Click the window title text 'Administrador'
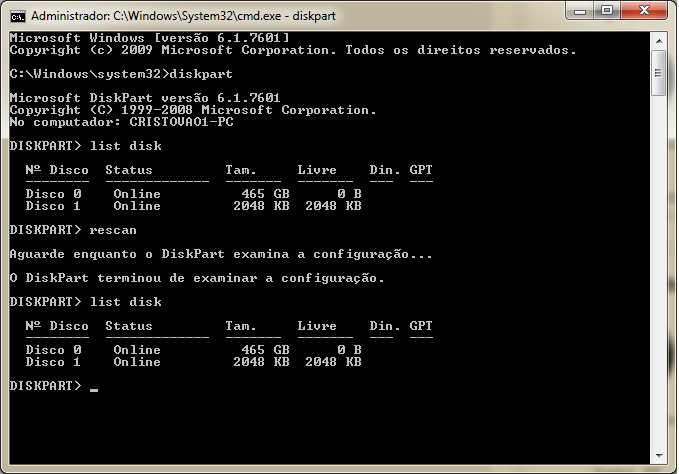679x474 pixels. [x=67, y=17]
